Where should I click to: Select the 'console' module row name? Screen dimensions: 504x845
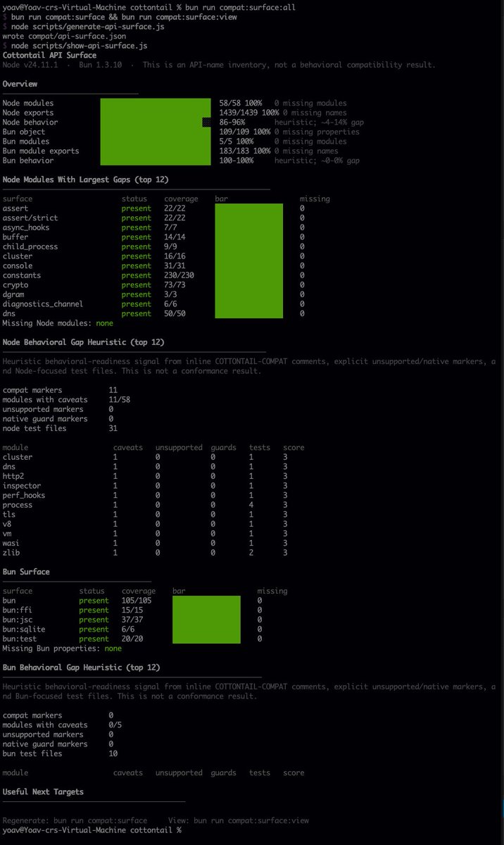click(18, 265)
